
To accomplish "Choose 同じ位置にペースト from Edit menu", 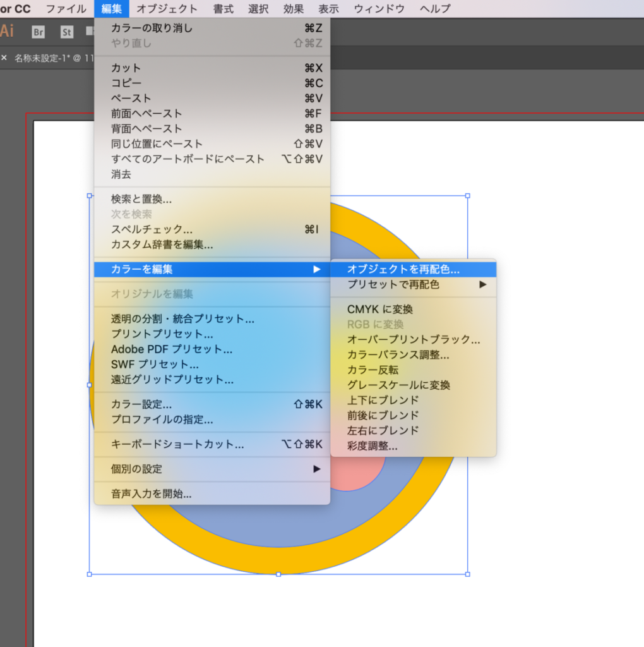I will 157,143.
